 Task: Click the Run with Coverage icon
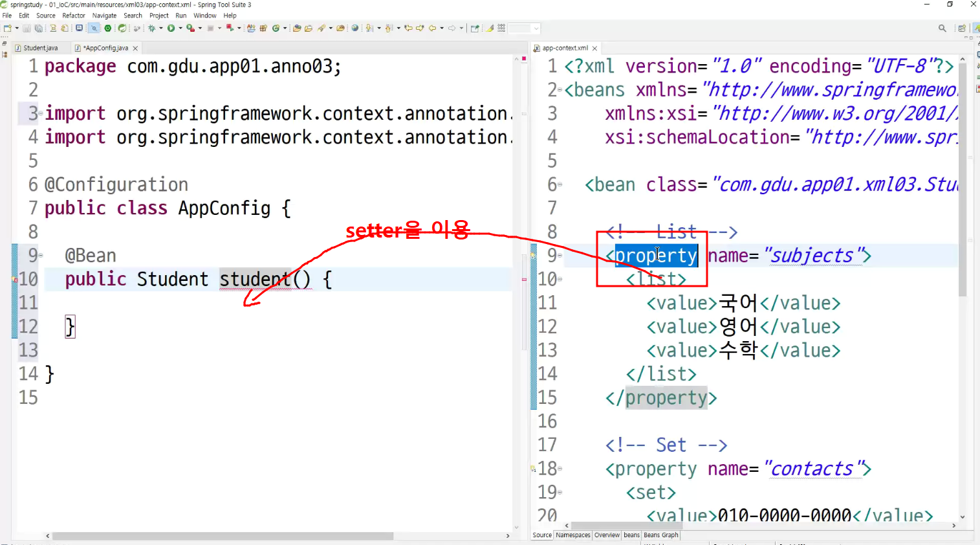190,28
